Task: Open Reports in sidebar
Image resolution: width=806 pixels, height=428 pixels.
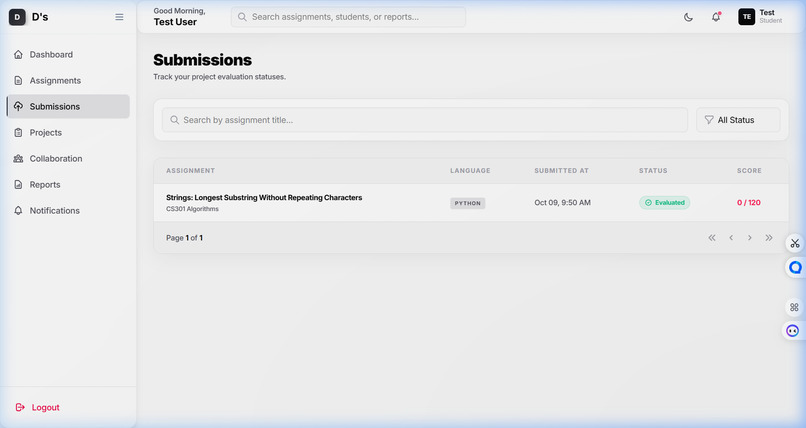Action: (68, 184)
